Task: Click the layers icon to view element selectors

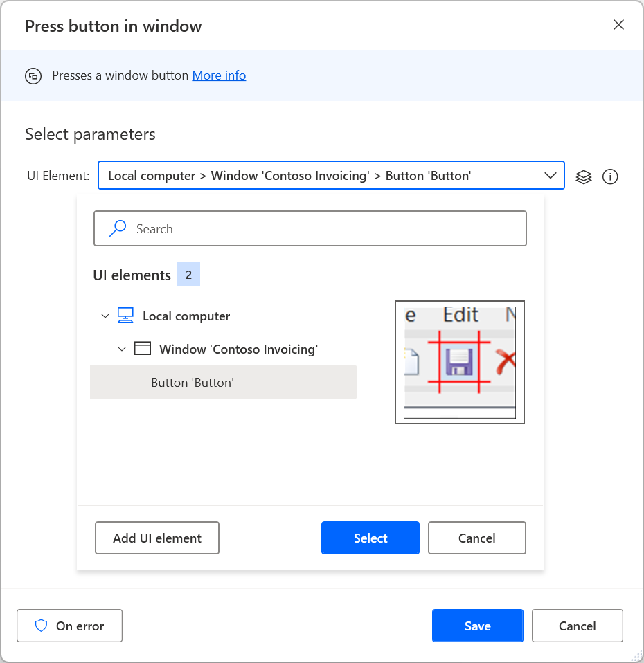Action: 583,177
